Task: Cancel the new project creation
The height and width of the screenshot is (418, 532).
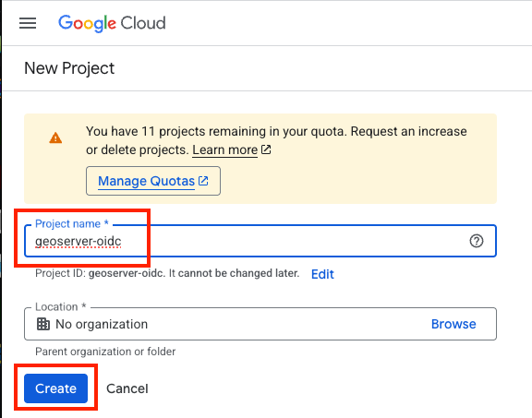Action: pyautogui.click(x=127, y=388)
